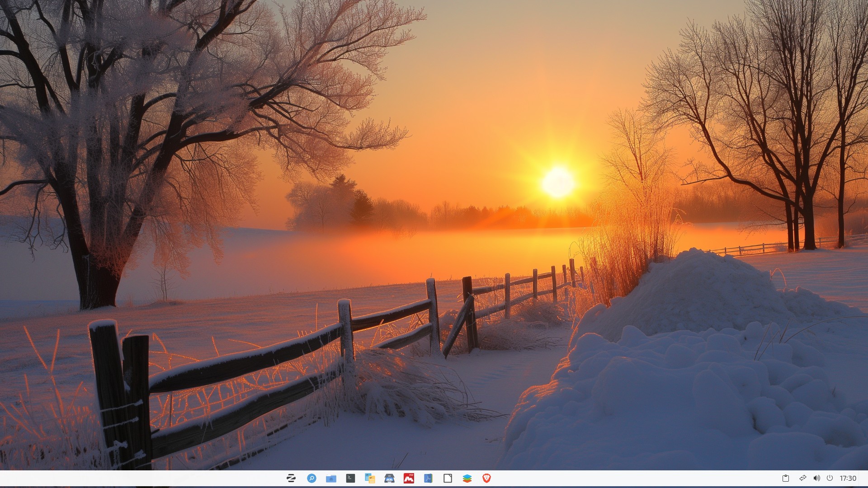Launch the stacked layers office app

(x=467, y=478)
